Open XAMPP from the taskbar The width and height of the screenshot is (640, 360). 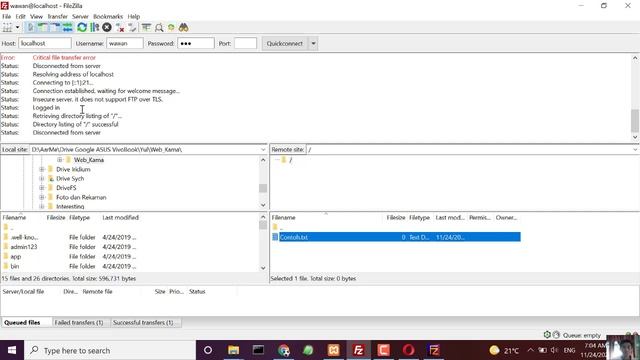(333, 350)
